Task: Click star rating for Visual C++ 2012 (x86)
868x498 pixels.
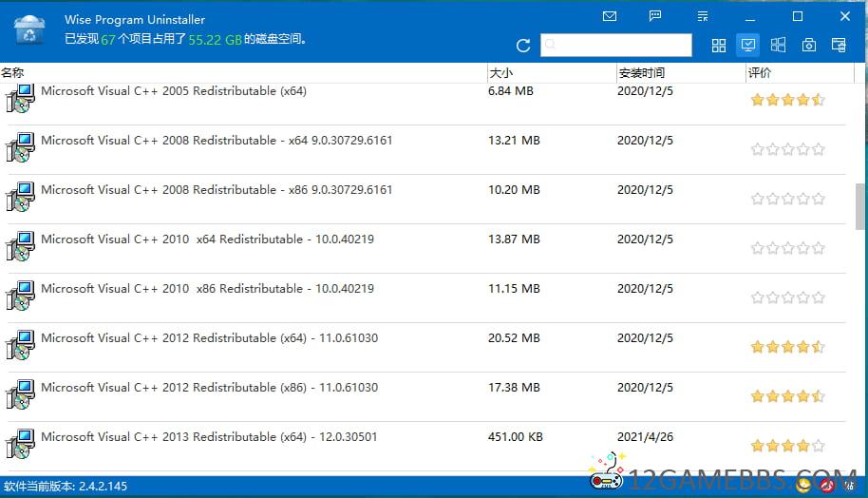Action: coord(787,396)
